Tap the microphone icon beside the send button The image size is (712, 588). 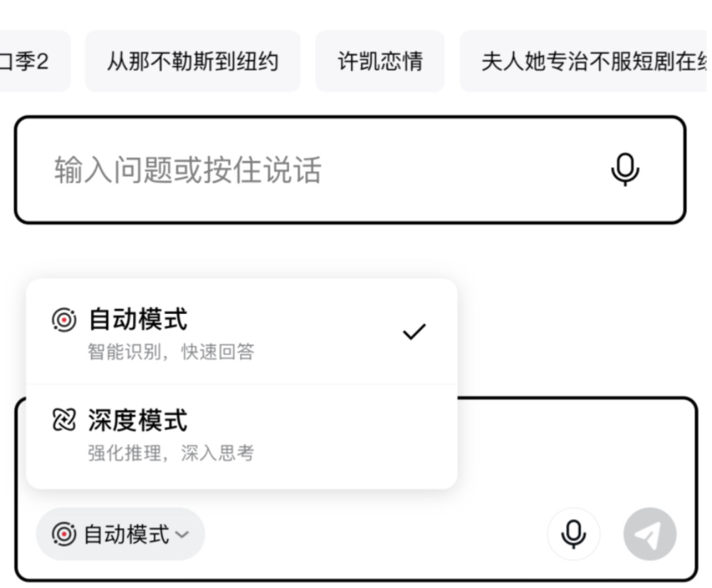[574, 534]
